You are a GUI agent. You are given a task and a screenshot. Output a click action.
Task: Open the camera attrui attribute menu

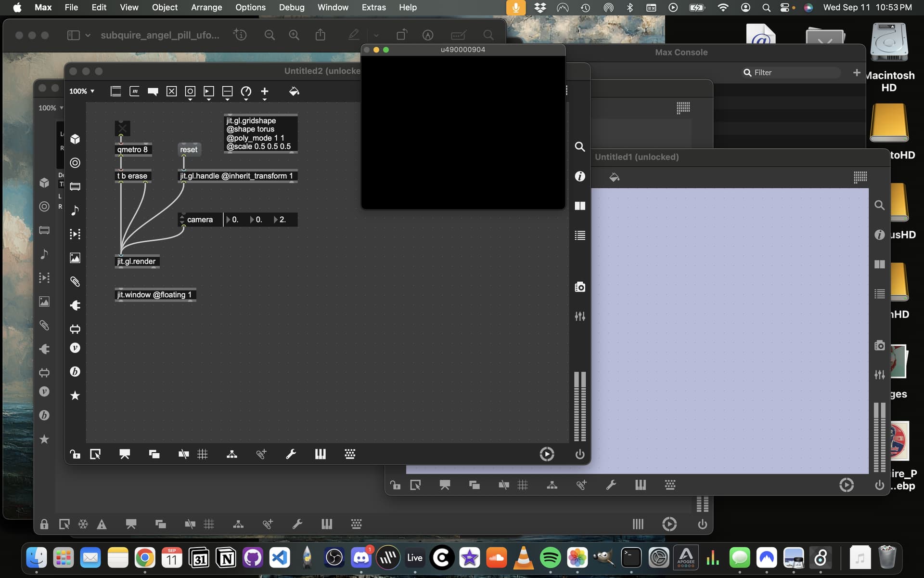[200, 220]
